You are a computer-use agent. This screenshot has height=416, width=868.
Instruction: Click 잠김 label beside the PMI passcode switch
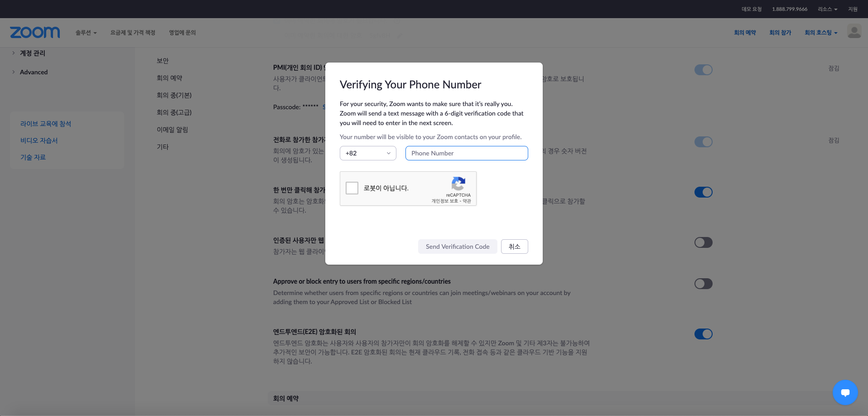834,68
